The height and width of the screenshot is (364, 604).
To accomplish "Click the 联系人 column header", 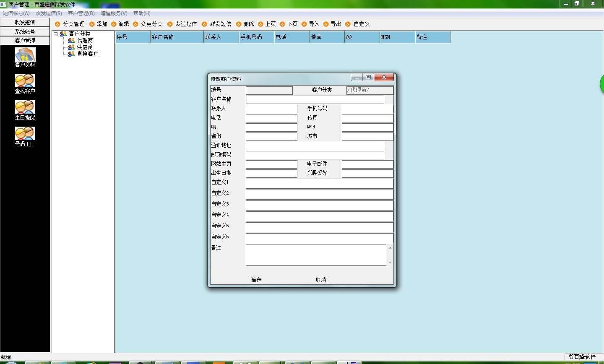I will tap(221, 37).
